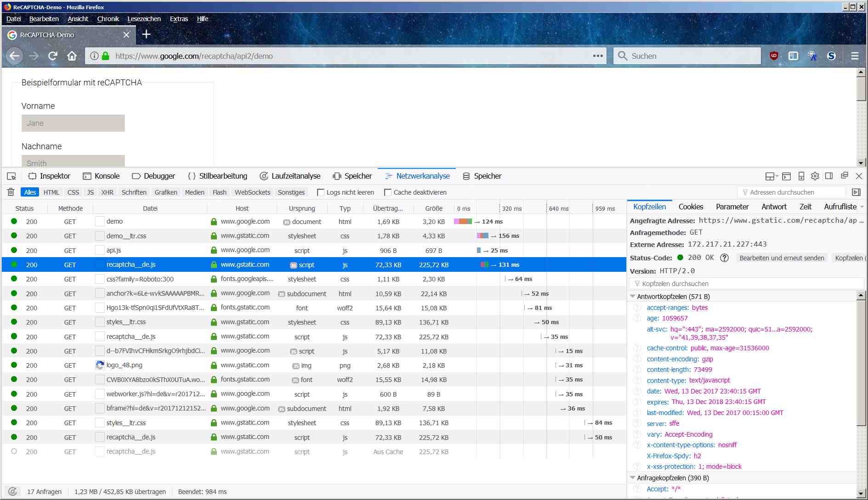This screenshot has width=868, height=500.
Task: Open the Stilbearbeitung panel
Action: (x=218, y=176)
